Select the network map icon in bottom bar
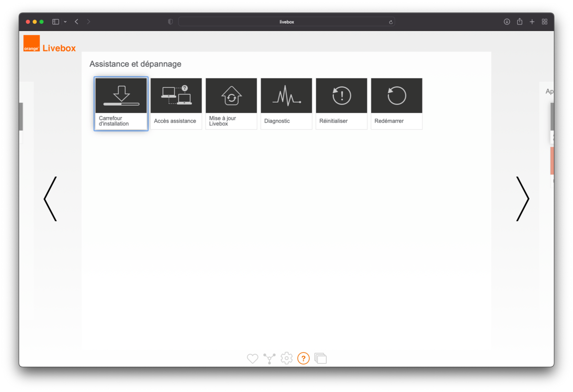573x392 pixels. click(x=269, y=358)
